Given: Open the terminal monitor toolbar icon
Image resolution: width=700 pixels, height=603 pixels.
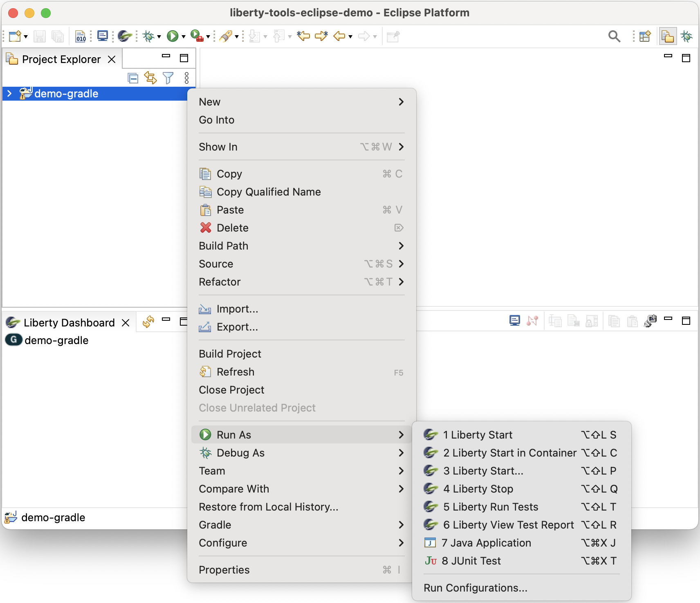Looking at the screenshot, I should [103, 36].
